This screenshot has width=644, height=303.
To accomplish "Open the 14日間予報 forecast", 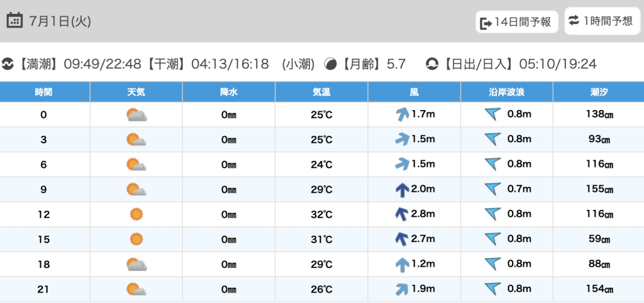I will [x=516, y=23].
